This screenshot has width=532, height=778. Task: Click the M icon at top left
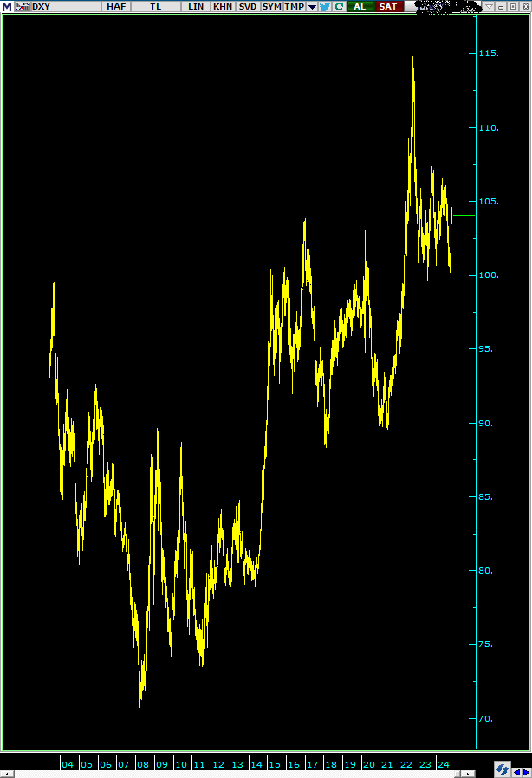(x=6, y=6)
